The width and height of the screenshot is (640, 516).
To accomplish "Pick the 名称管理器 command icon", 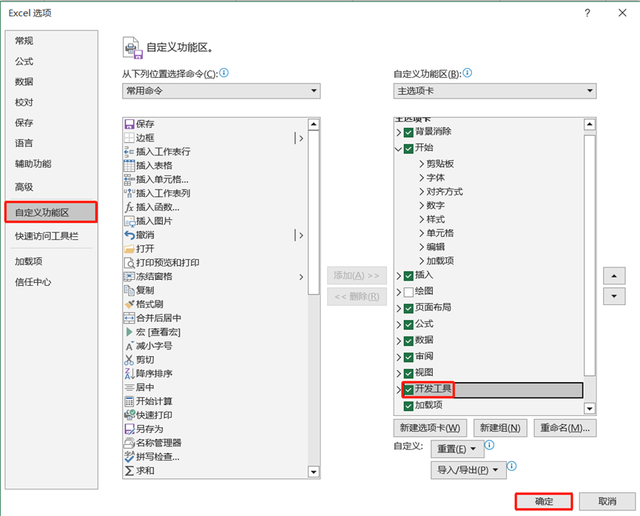I will (x=129, y=443).
